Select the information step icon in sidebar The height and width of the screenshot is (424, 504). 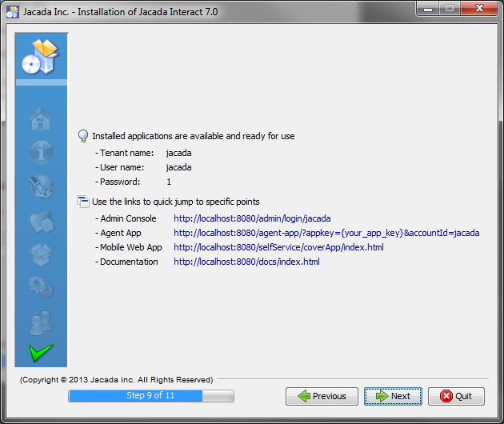point(42,152)
